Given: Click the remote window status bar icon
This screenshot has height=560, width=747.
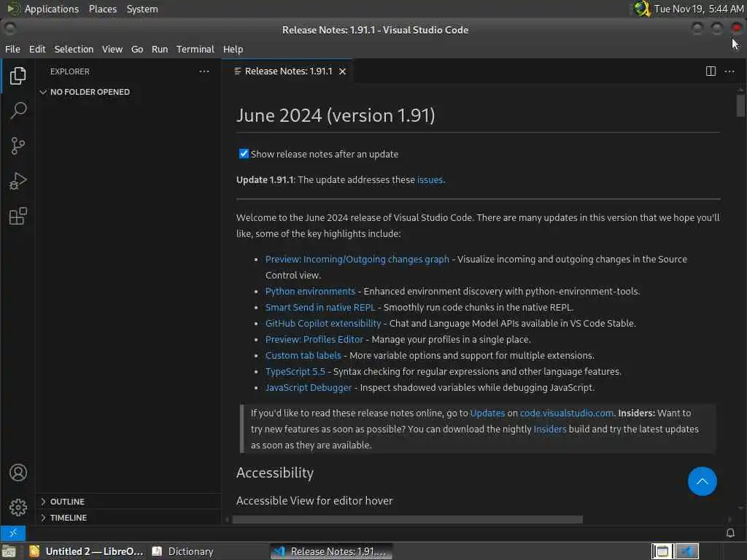Looking at the screenshot, I should pos(13,533).
